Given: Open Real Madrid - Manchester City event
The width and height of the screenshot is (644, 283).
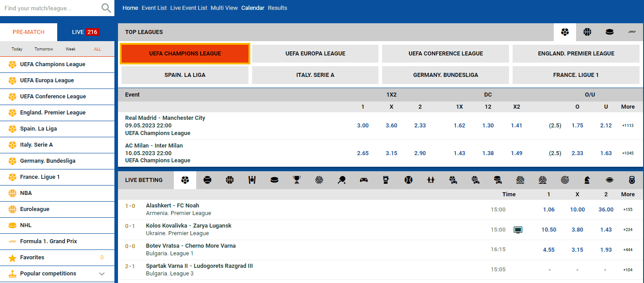Looking at the screenshot, I should (165, 118).
